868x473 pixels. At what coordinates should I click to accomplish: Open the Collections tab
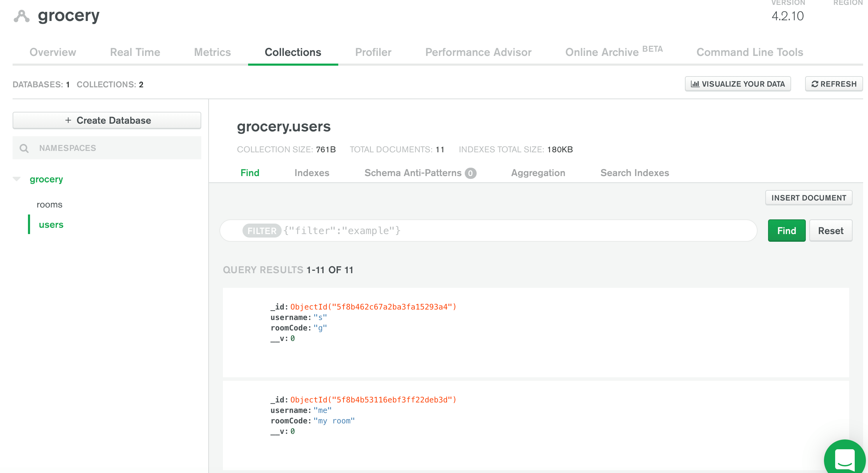tap(293, 52)
